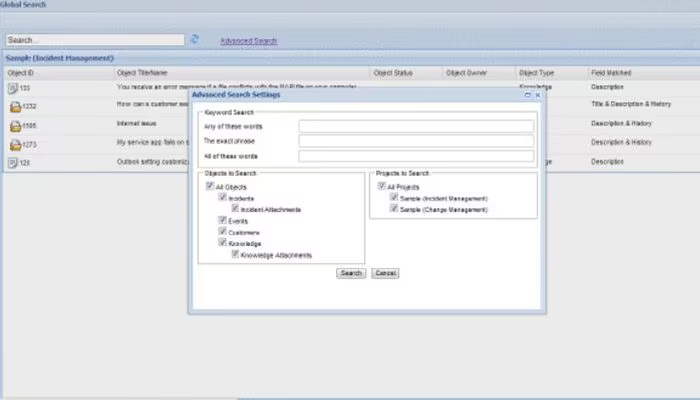Click the incident icon for row 1595
The height and width of the screenshot is (400, 700).
pyautogui.click(x=15, y=126)
